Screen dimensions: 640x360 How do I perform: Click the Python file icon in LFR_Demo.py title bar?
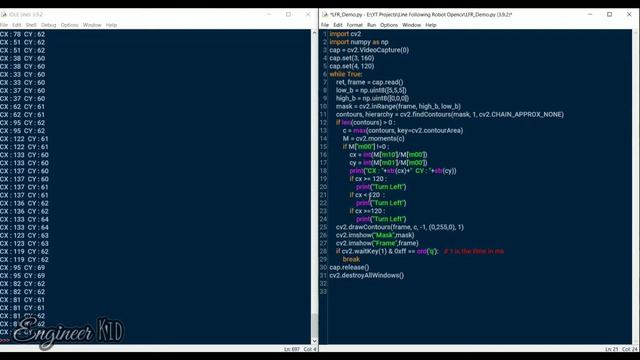click(x=325, y=14)
